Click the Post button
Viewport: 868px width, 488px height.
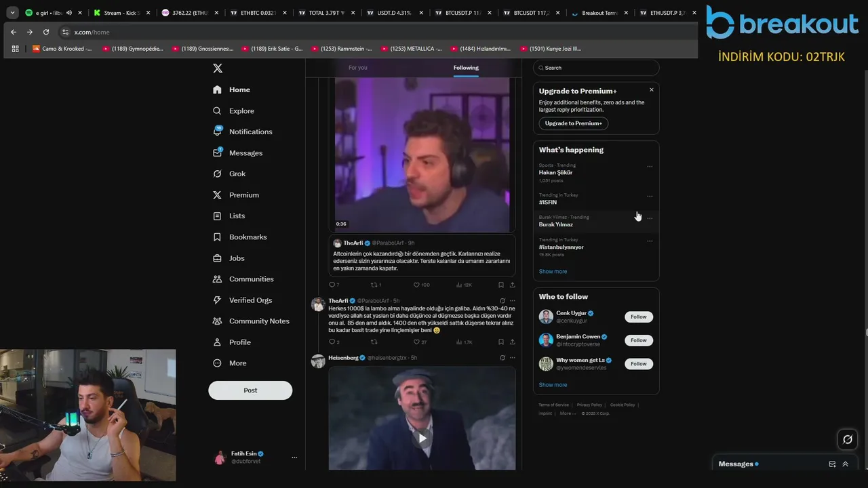(250, 390)
